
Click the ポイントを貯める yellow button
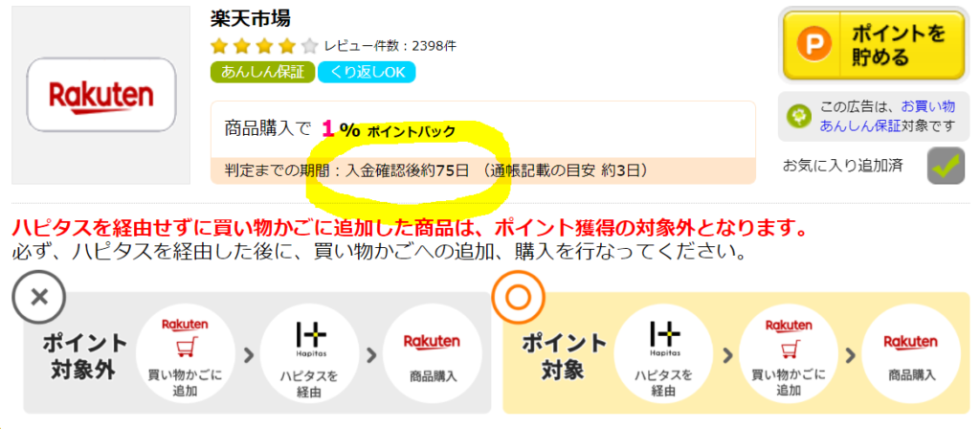tap(874, 45)
